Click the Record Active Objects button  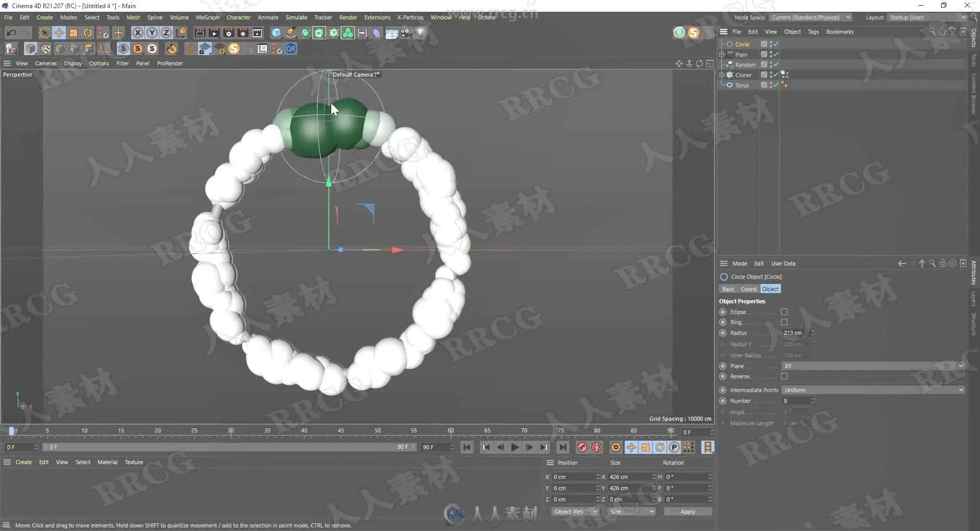(582, 448)
